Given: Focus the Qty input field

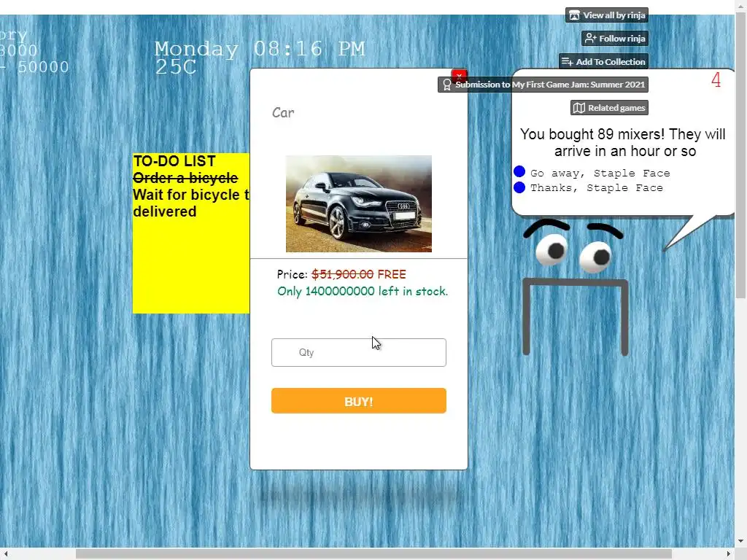Looking at the screenshot, I should [359, 352].
